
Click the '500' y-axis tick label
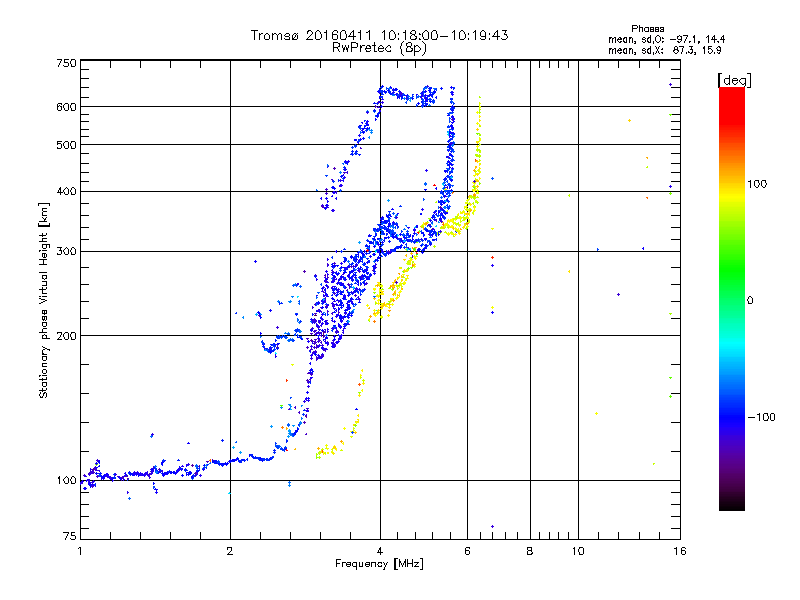(x=67, y=145)
